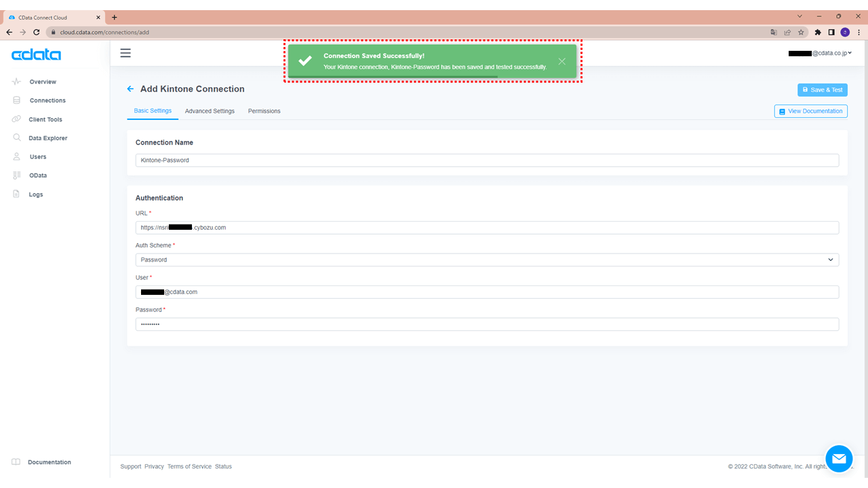The image size is (868, 488).
Task: Open the Privacy footer link
Action: [x=155, y=466]
